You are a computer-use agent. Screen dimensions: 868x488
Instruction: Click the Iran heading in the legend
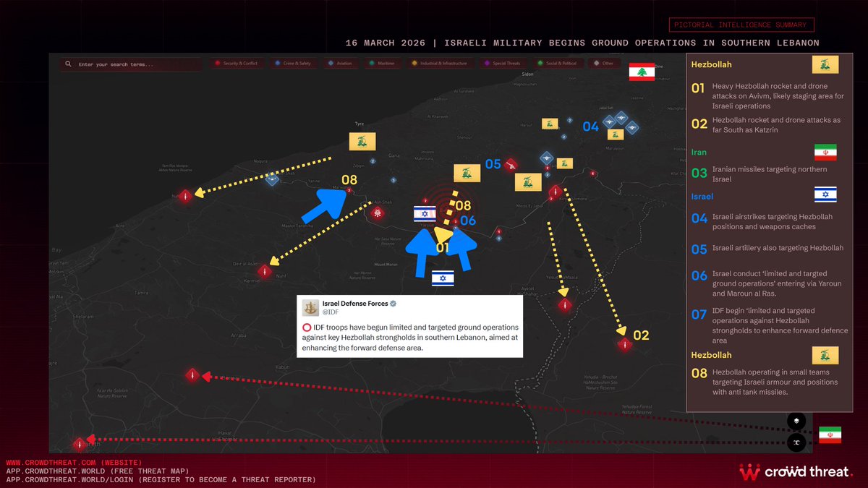699,153
